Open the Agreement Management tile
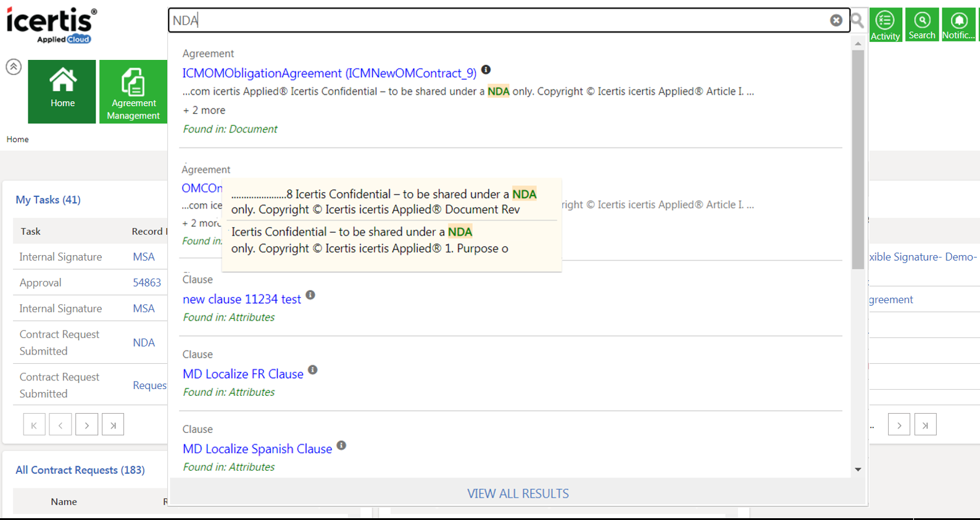Viewport: 980px width, 520px height. coord(133,91)
